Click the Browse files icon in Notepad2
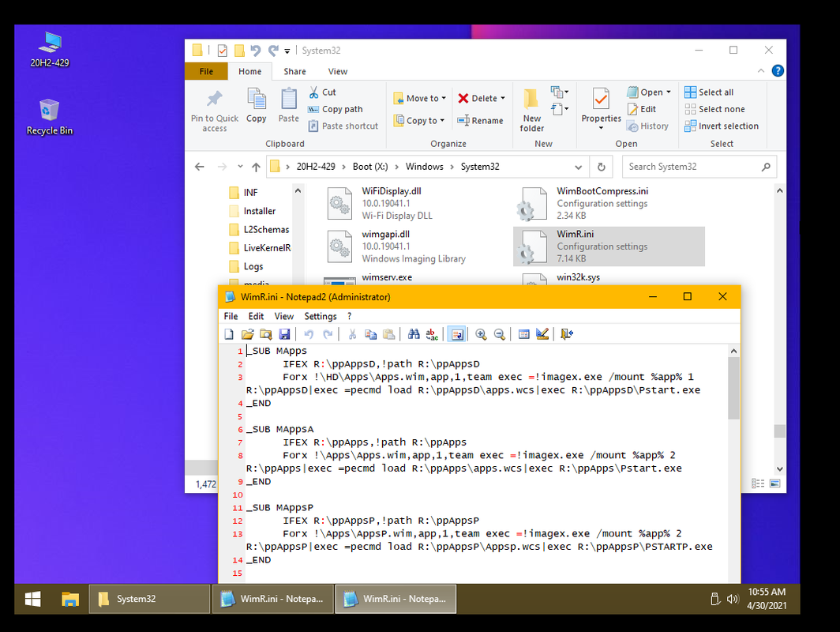This screenshot has width=840, height=632. point(266,334)
